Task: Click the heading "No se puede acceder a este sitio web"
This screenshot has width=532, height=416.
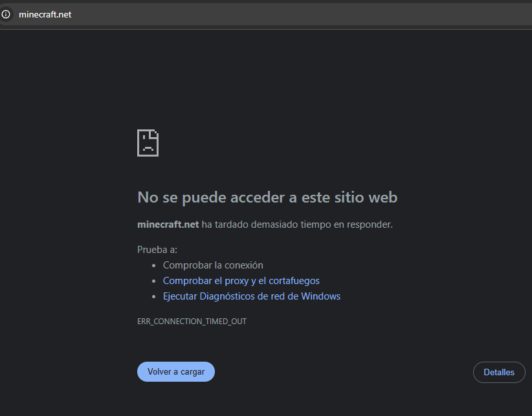Action: (x=267, y=197)
